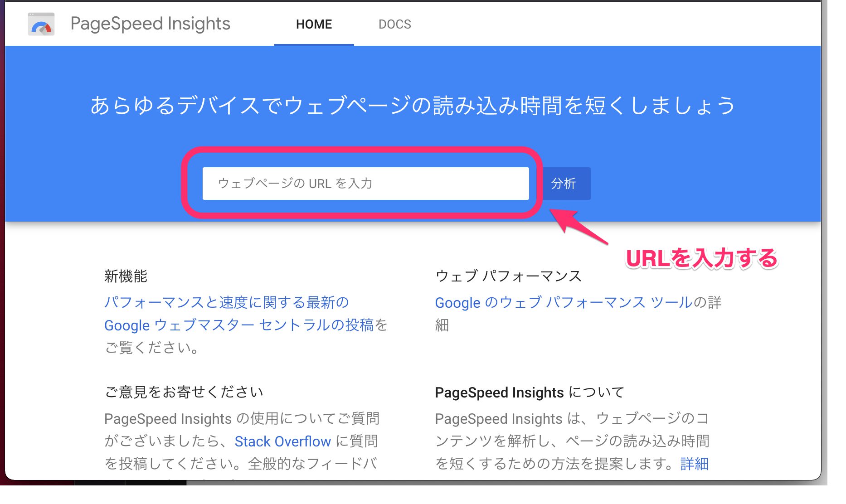Viewport: 846px width, 504px height.
Task: Select the ウェブ パフォーマンス heading
Action: click(508, 276)
